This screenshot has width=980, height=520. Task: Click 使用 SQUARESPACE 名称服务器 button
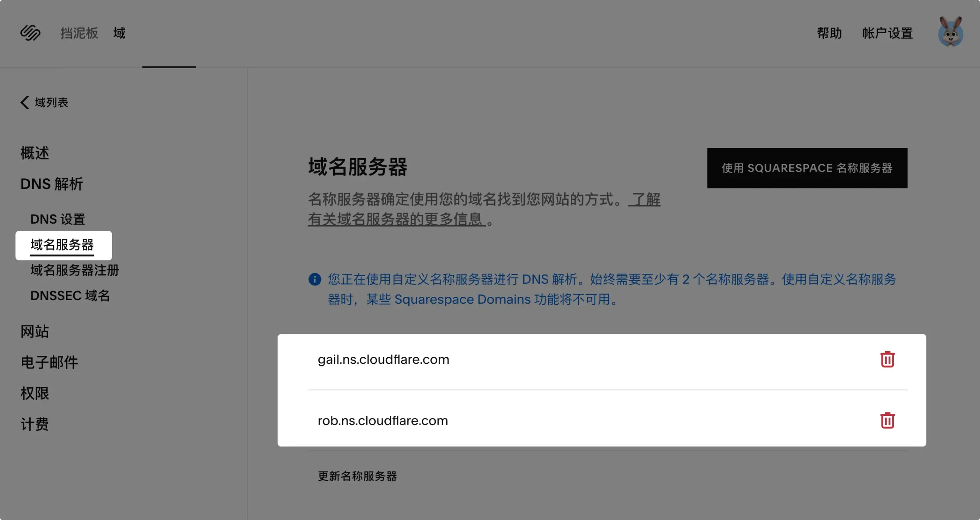coord(807,168)
